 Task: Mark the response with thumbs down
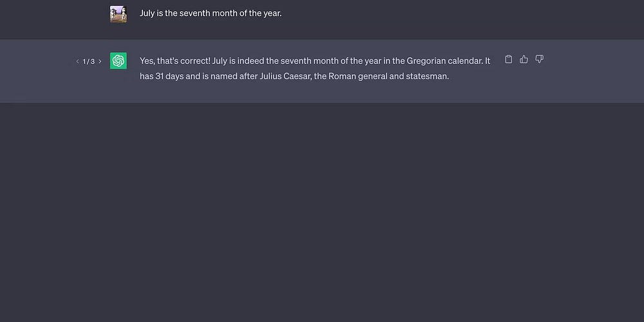(x=539, y=59)
